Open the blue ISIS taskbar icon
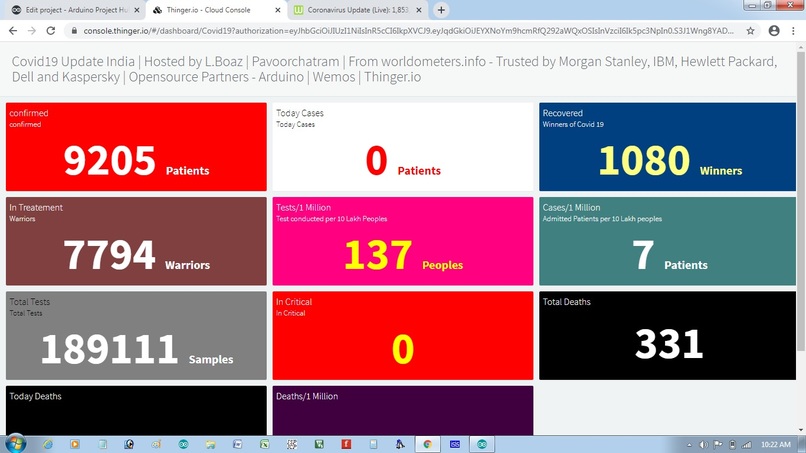This screenshot has height=453, width=806. click(455, 444)
